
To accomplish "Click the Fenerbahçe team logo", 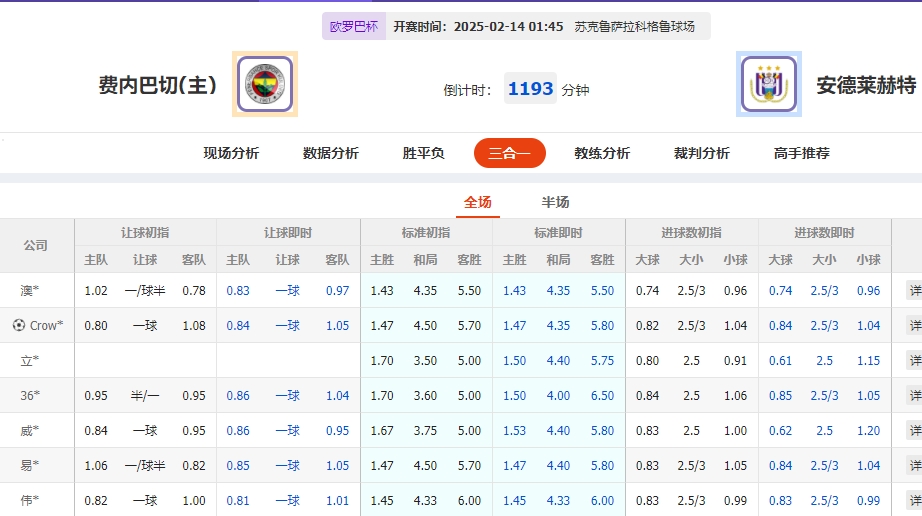I will tap(265, 84).
